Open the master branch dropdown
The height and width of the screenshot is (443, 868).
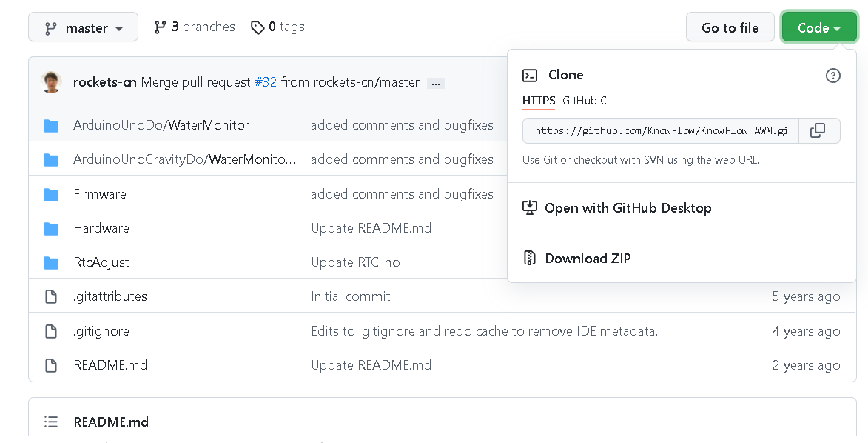tap(83, 27)
